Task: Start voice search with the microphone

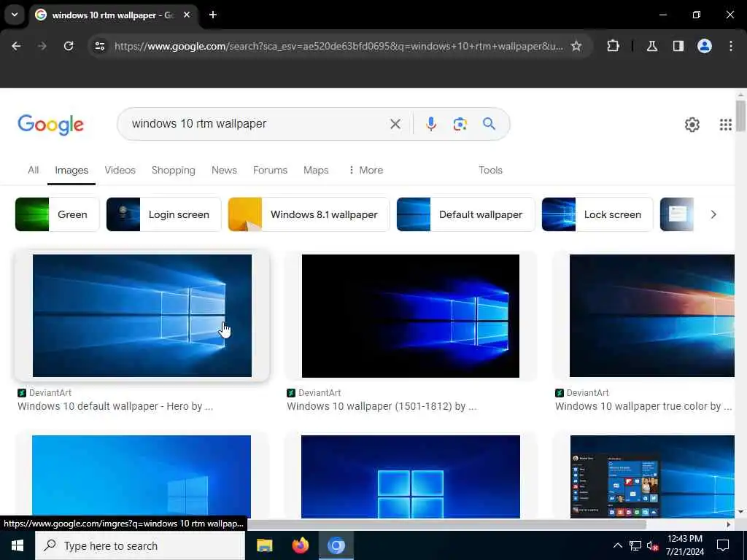Action: pos(430,124)
